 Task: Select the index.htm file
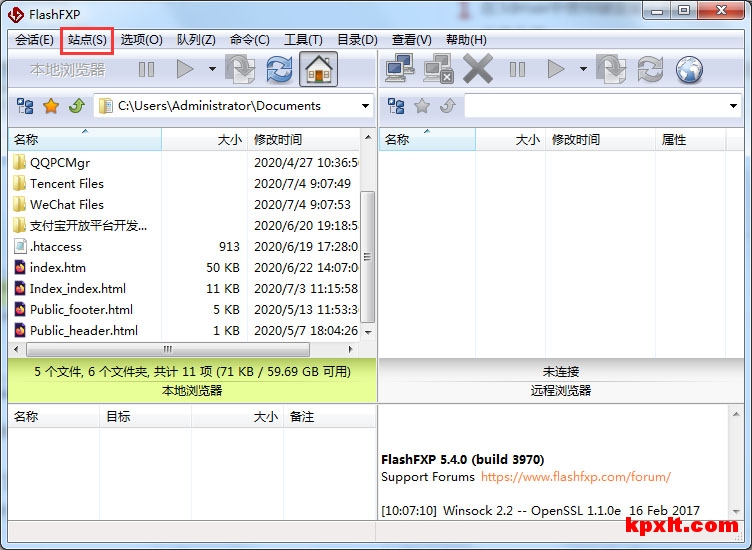pos(58,267)
